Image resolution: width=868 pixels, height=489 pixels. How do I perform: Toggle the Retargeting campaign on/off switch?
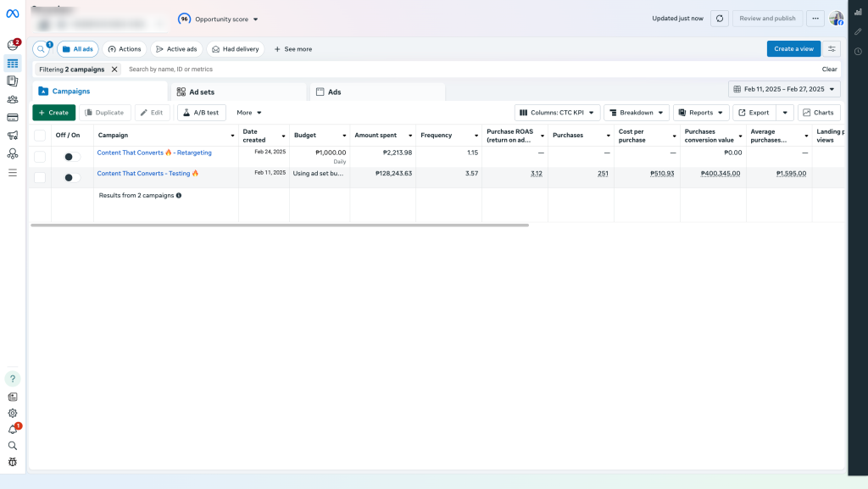click(x=72, y=157)
